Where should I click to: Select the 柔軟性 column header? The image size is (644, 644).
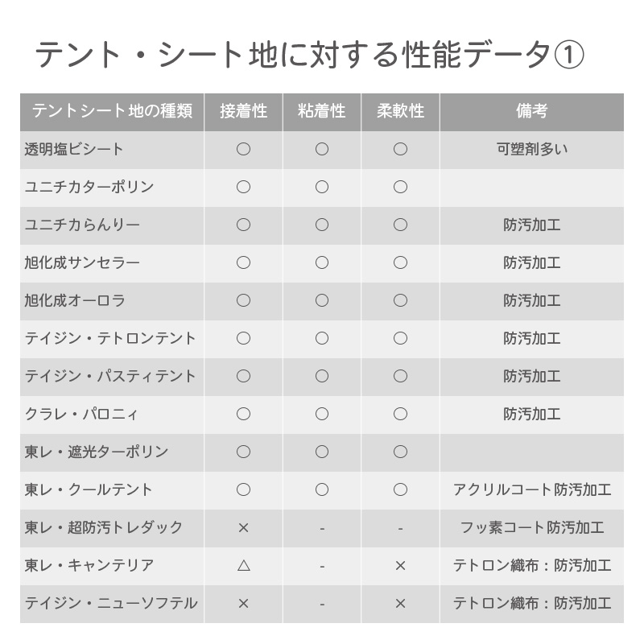[x=400, y=111]
